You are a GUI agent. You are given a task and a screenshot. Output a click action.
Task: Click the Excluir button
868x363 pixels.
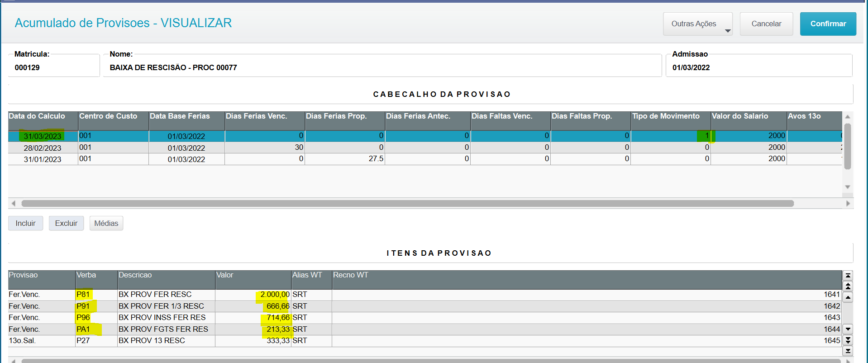tap(66, 223)
